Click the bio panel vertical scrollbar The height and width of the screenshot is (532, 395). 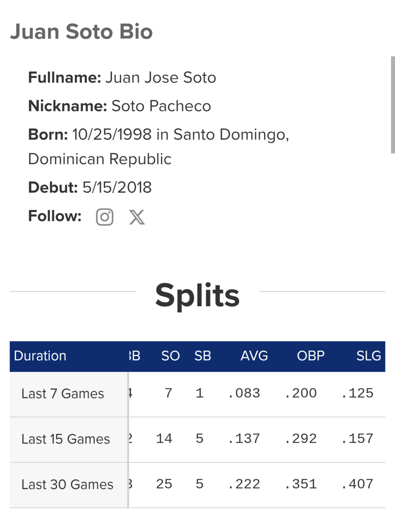pos(393,105)
